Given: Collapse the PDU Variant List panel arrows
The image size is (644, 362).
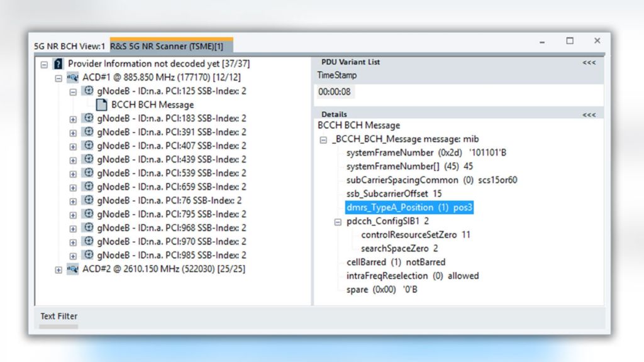Looking at the screenshot, I should pos(589,62).
